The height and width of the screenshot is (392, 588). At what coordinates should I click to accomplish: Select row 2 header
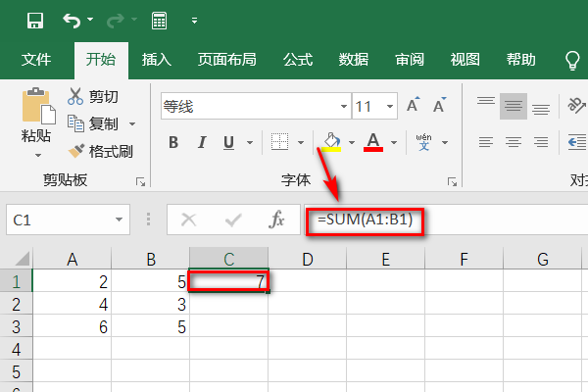click(x=16, y=304)
